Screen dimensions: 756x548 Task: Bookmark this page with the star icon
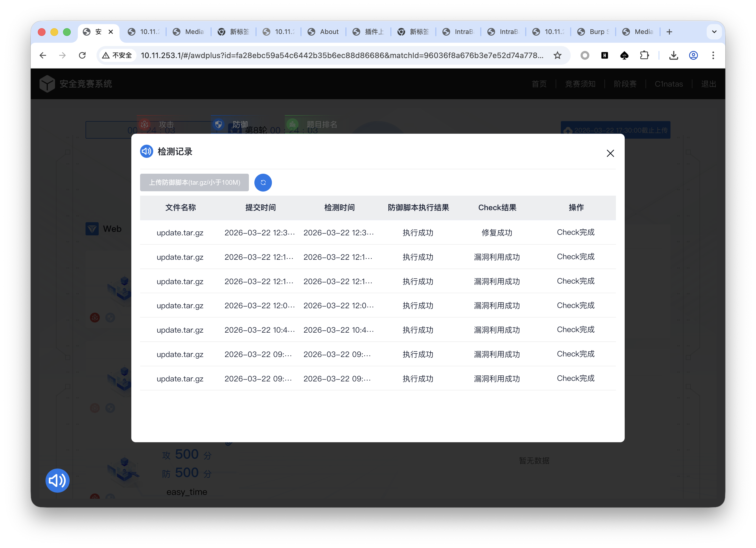click(x=557, y=55)
